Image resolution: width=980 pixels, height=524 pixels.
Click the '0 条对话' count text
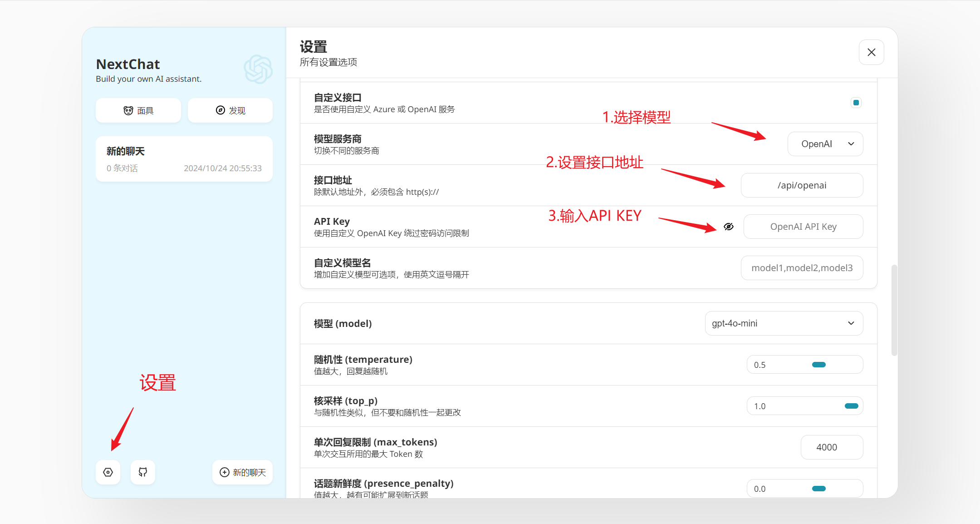(x=122, y=168)
